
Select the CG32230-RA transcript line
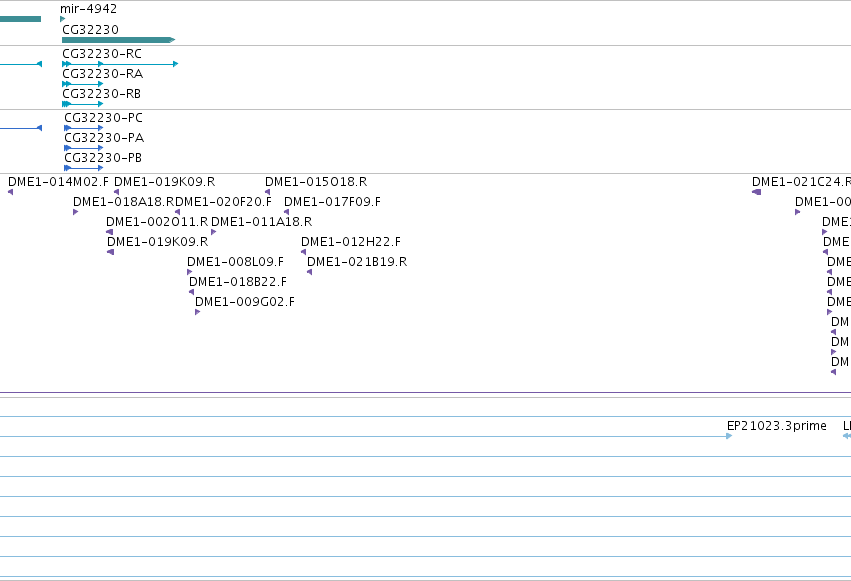click(82, 84)
